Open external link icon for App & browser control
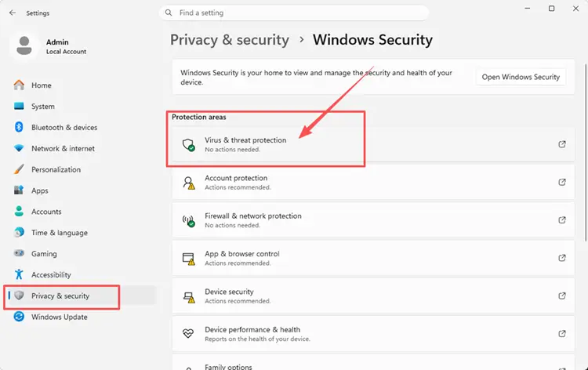 pyautogui.click(x=562, y=258)
